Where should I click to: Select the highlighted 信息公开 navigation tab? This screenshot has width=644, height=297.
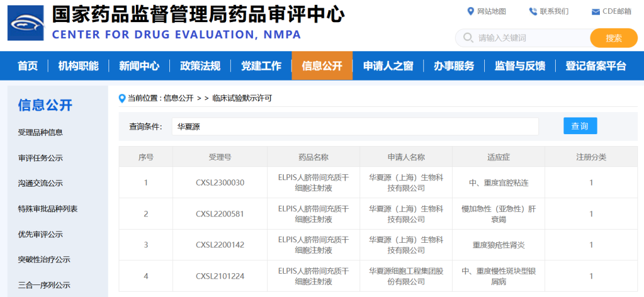(x=322, y=66)
